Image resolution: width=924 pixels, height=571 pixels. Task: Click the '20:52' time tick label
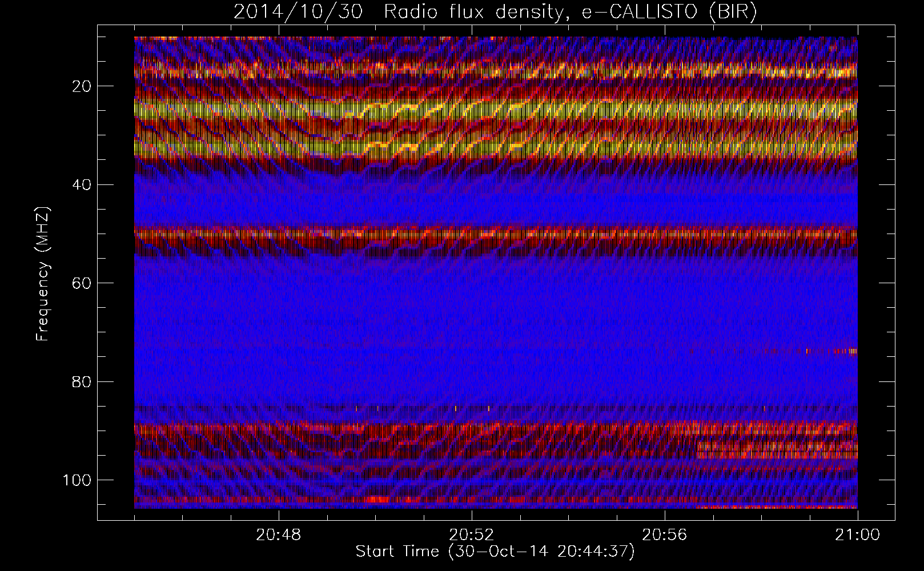click(x=472, y=535)
